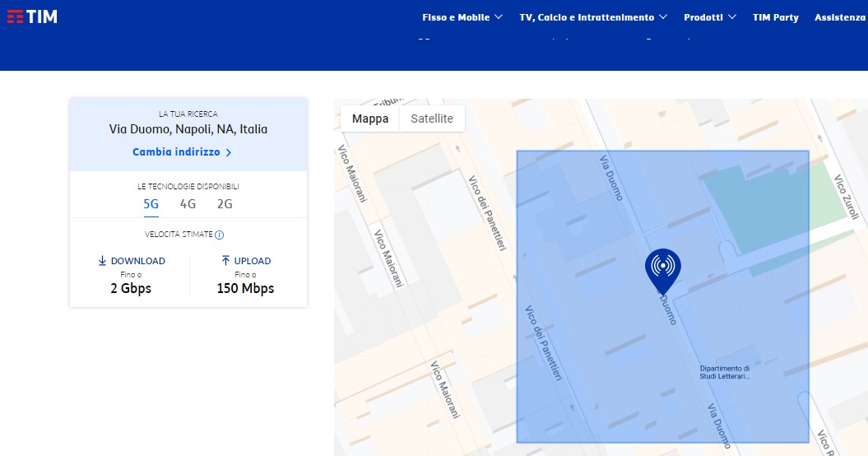868x456 pixels.
Task: Click the Vico Zuroli street label
Action: click(847, 197)
